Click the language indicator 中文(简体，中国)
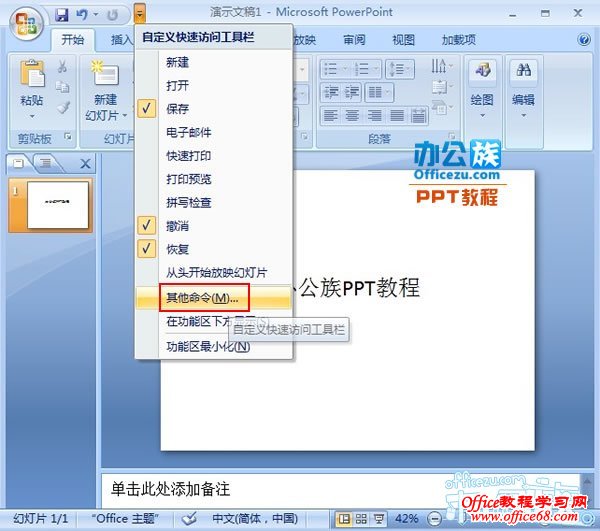Viewport: 600px width, 531px height. point(255,519)
